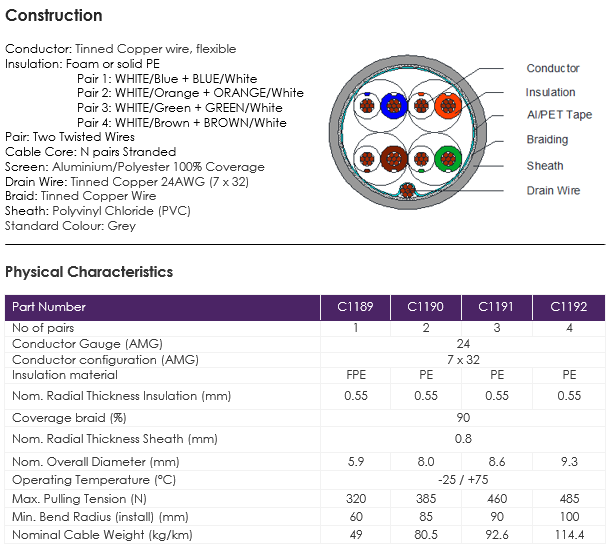Click the 'Construction' heading
Image resolution: width=609 pixels, height=557 pixels.
point(54,16)
